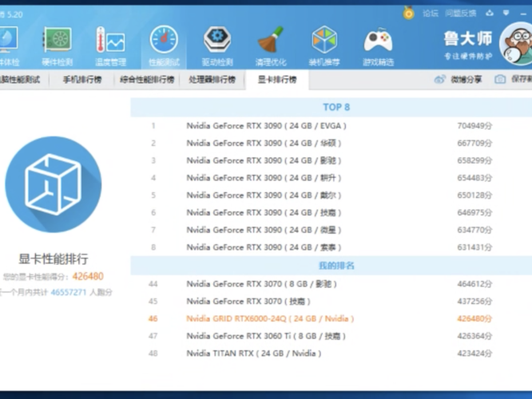Select RTX 3070 8 GB 影驰 row
The height and width of the screenshot is (399, 532).
(332, 284)
